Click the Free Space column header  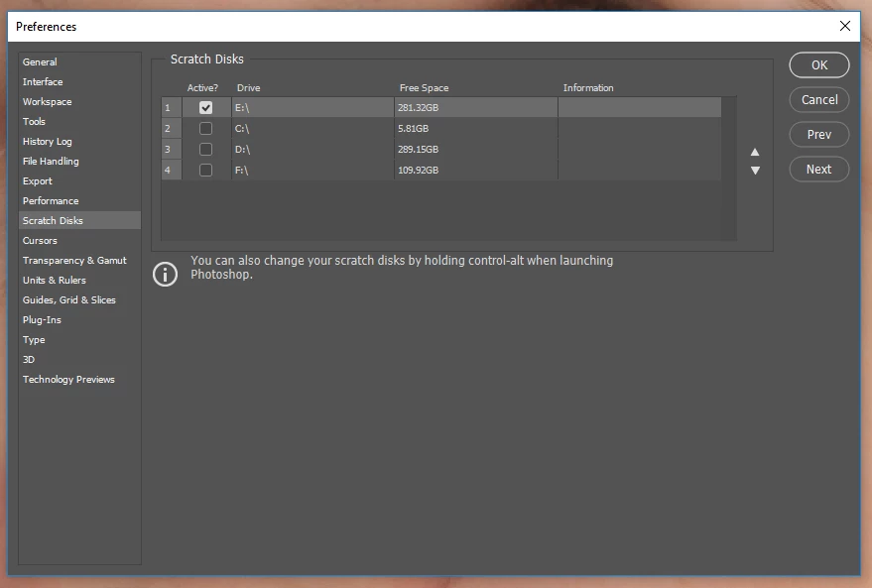click(x=424, y=88)
